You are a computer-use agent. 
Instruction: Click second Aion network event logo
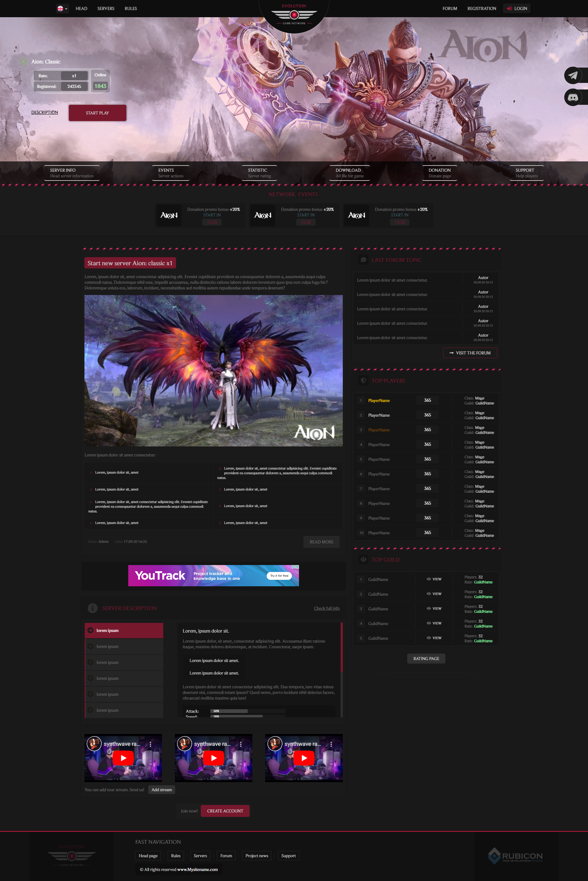coord(262,215)
